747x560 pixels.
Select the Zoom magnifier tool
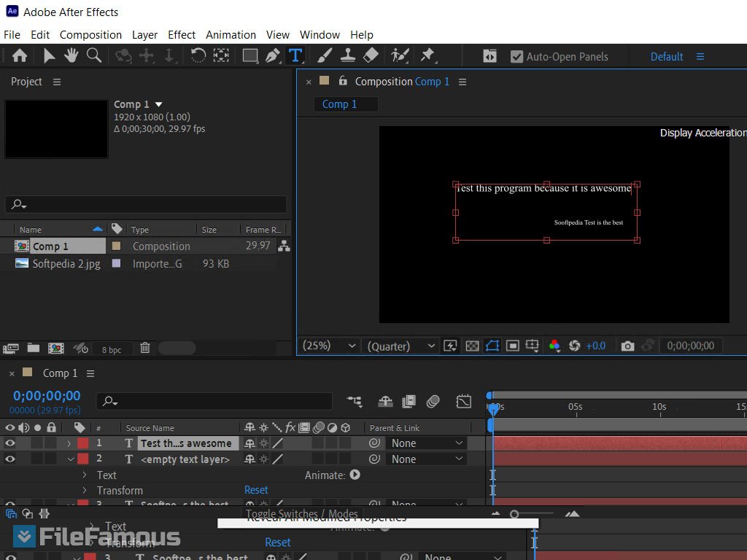(x=94, y=55)
